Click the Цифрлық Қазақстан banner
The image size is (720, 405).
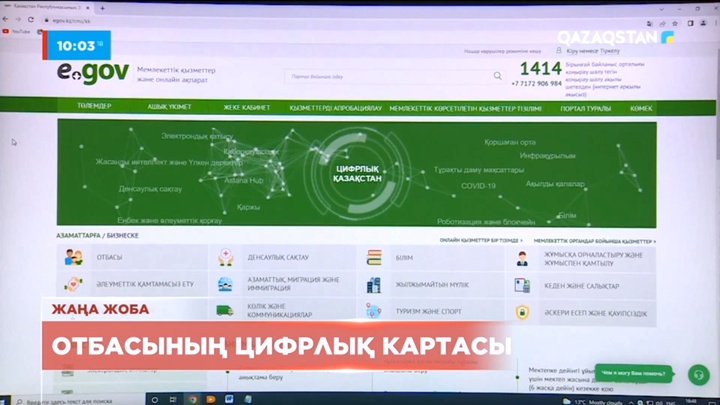tap(357, 174)
